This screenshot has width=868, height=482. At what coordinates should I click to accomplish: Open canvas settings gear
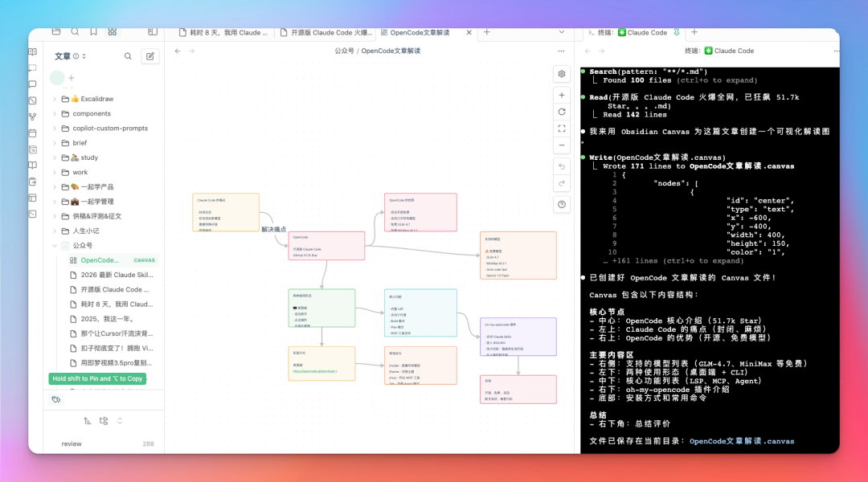561,74
